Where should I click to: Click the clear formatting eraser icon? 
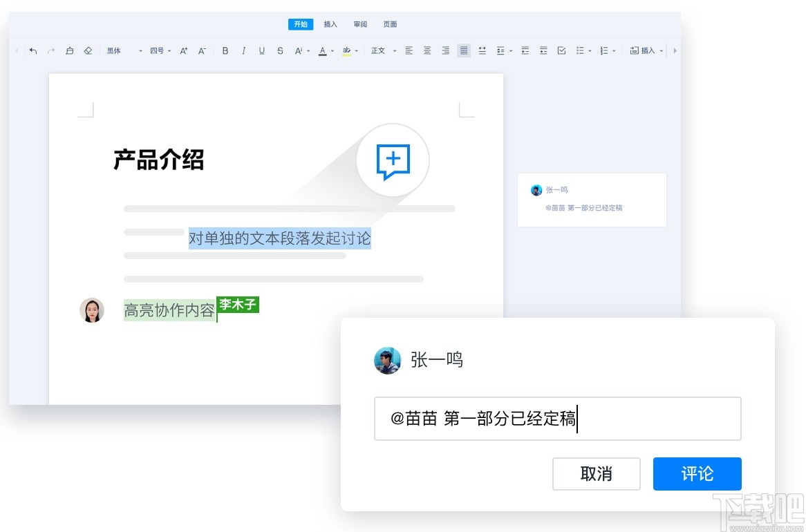click(87, 50)
